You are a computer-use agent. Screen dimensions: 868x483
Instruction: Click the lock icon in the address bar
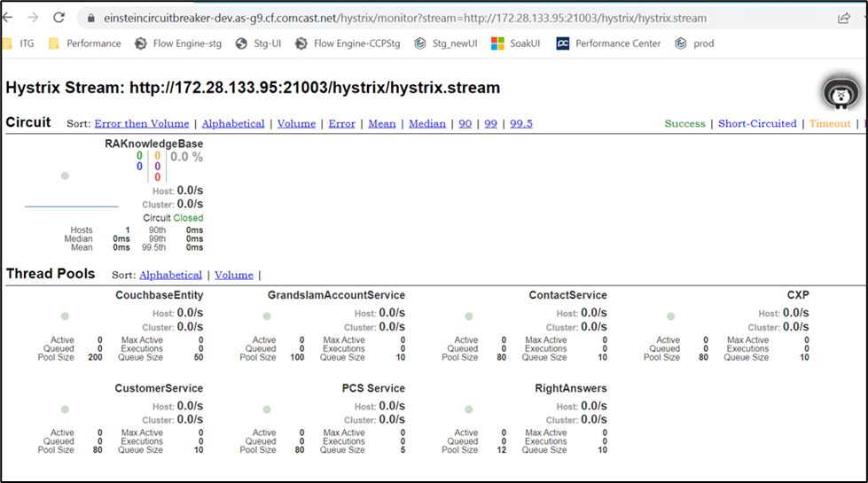pos(90,19)
